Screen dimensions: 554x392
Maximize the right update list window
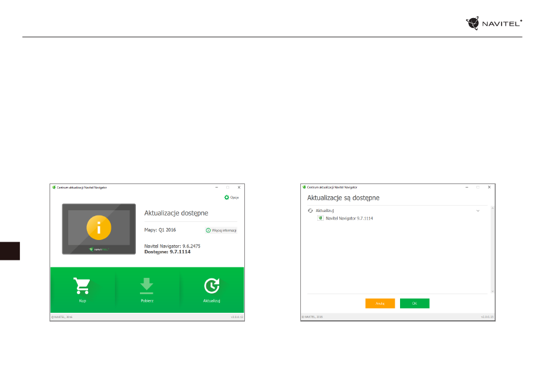tap(478, 188)
